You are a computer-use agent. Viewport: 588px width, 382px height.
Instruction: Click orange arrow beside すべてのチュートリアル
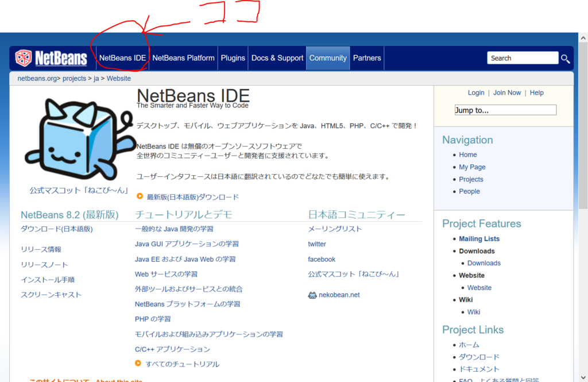click(138, 363)
